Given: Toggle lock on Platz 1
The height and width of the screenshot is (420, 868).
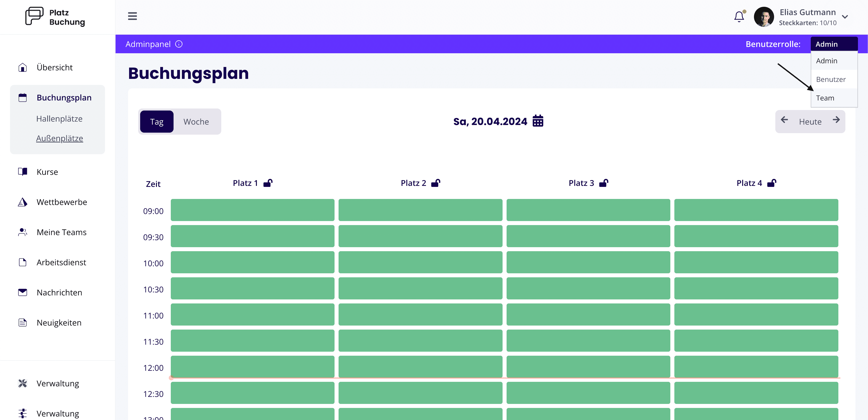Looking at the screenshot, I should (268, 183).
